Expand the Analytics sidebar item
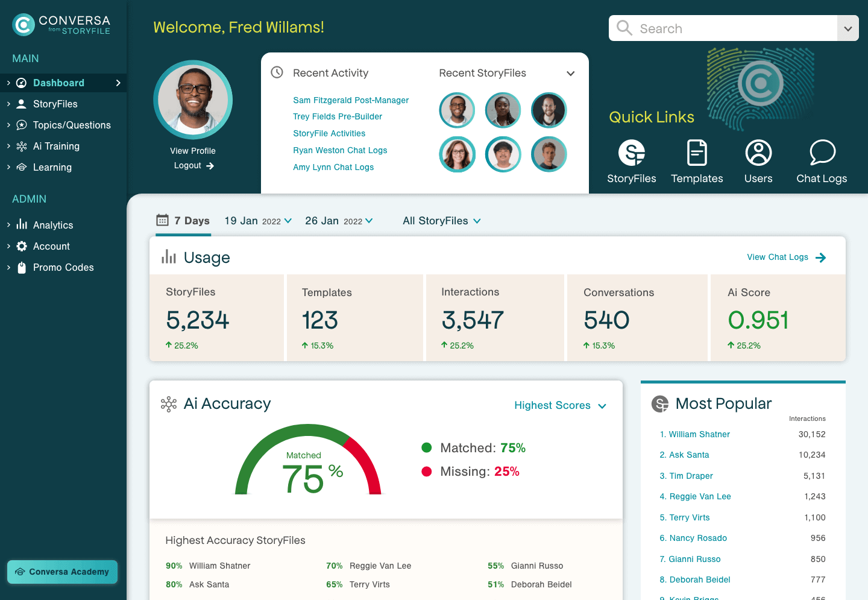Image resolution: width=868 pixels, height=600 pixels. coord(8,225)
